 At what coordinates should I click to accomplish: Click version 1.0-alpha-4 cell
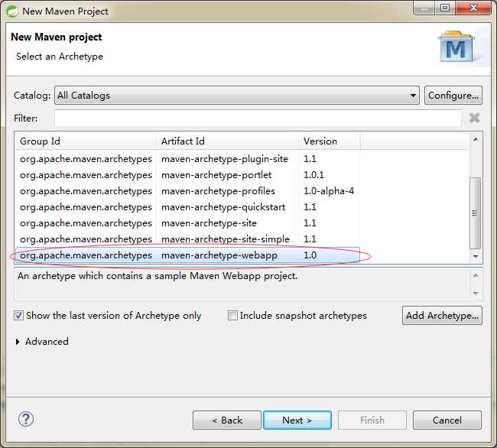coord(329,191)
